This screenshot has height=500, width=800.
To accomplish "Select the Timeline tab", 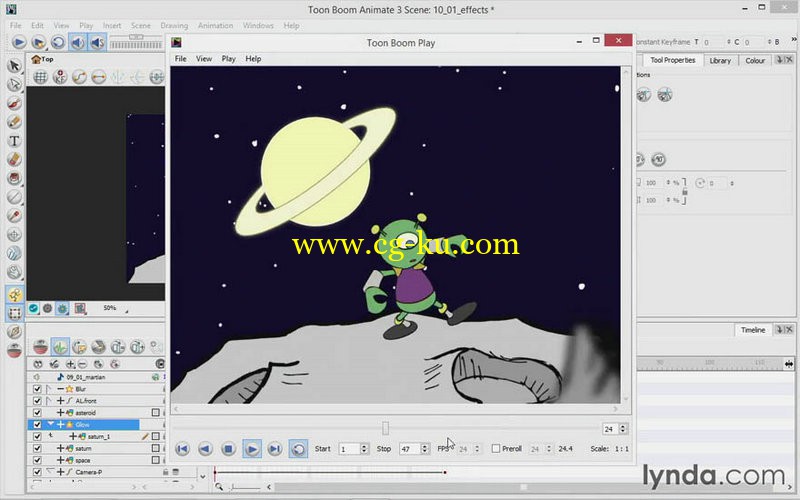I will tap(753, 330).
